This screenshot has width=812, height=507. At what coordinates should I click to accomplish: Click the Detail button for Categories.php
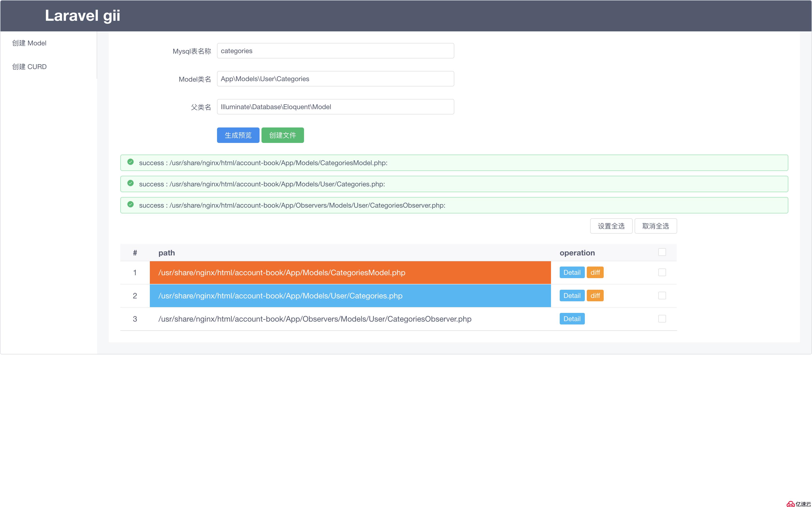click(571, 296)
